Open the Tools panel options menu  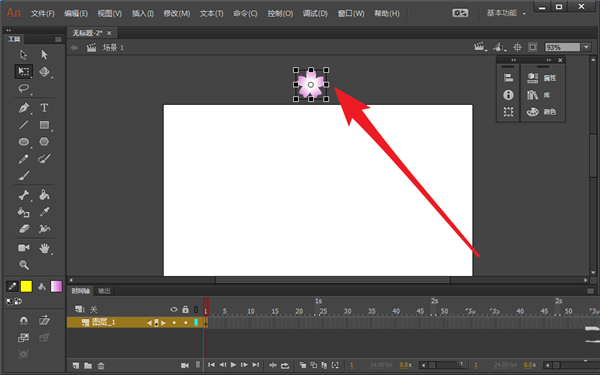pos(58,39)
